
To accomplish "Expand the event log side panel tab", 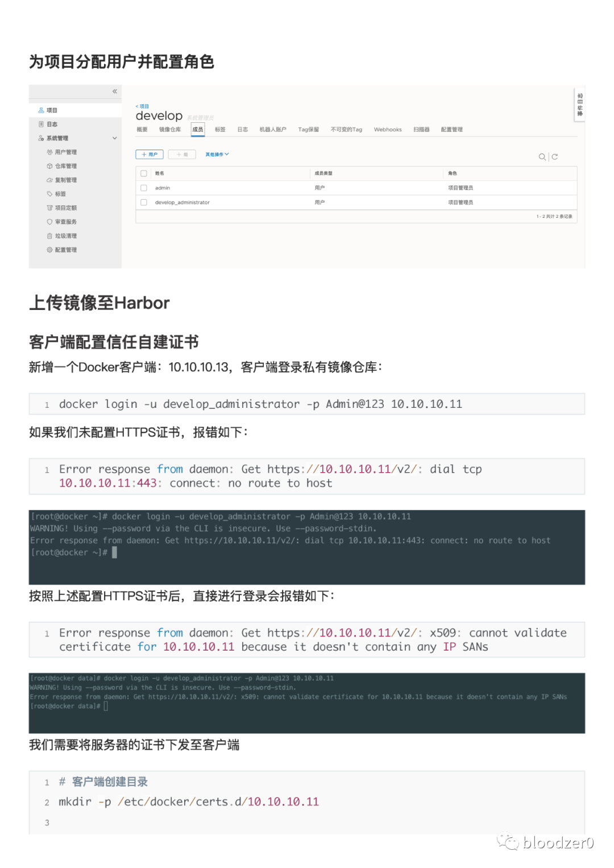I will click(580, 105).
